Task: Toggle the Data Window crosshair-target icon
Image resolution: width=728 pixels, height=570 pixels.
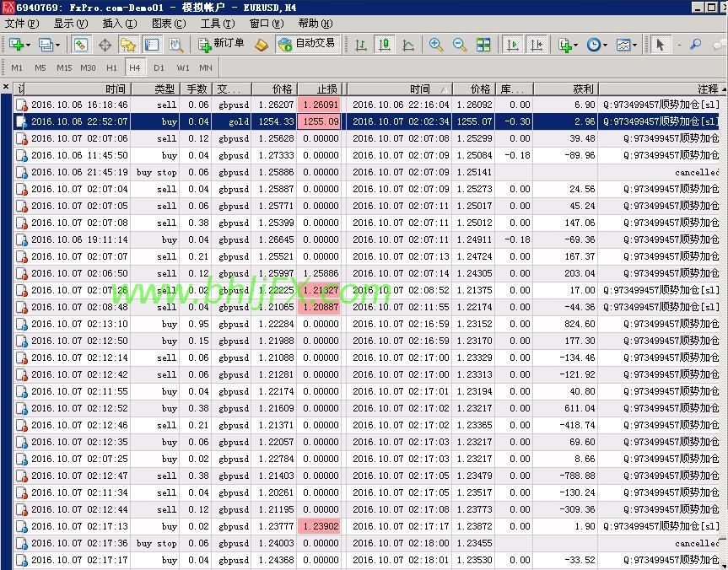Action: coord(105,45)
